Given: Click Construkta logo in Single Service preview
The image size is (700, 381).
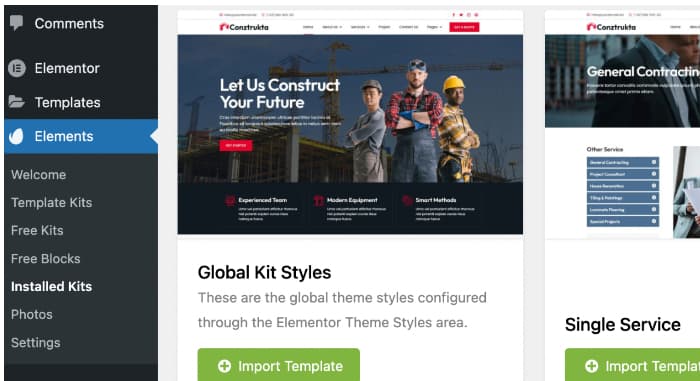Looking at the screenshot, I should [611, 27].
